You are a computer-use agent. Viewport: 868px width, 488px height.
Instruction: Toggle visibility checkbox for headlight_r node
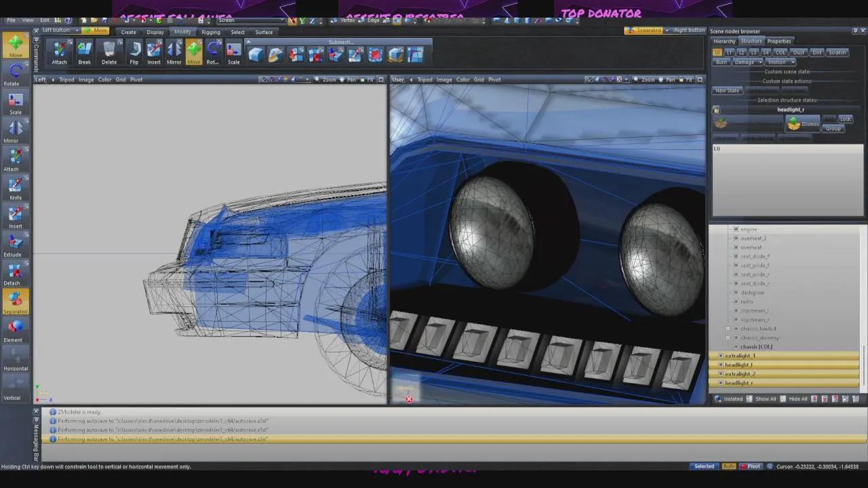click(x=720, y=383)
